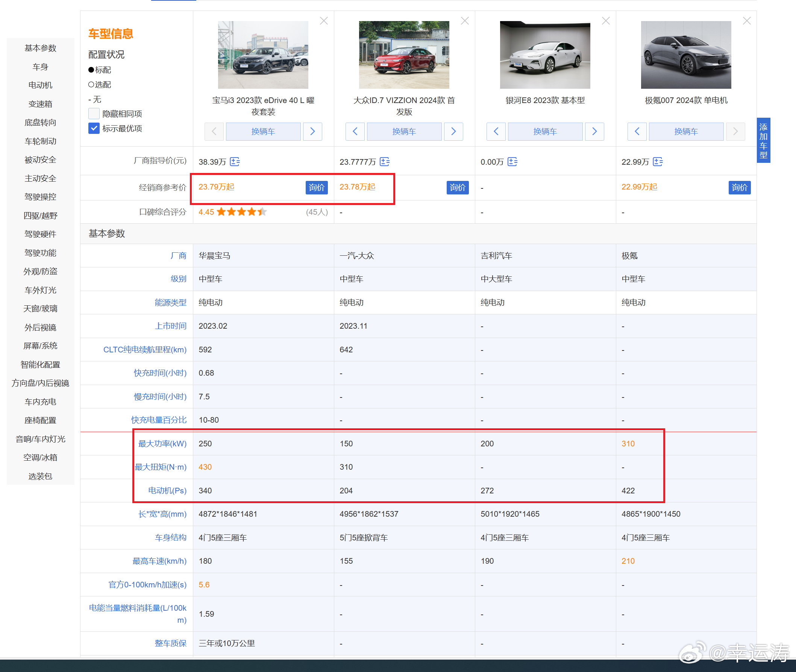Jump to 选装包 section in sidebar

40,476
